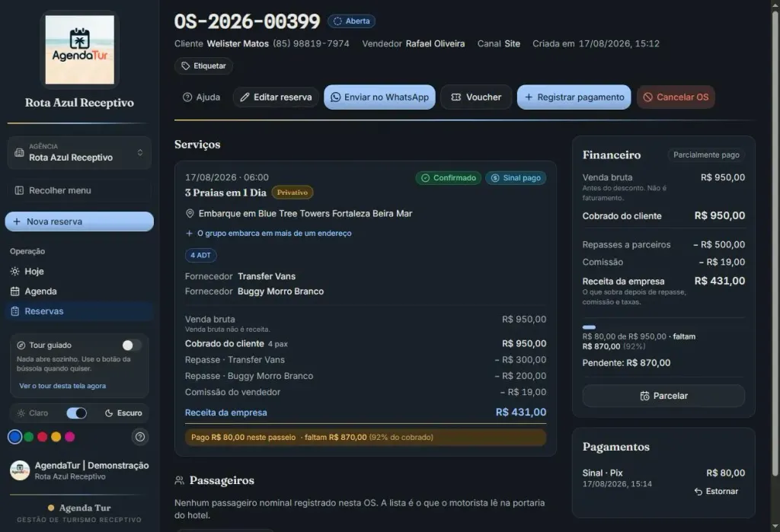Click the Privativo tag
This screenshot has height=532, width=780.
[292, 193]
